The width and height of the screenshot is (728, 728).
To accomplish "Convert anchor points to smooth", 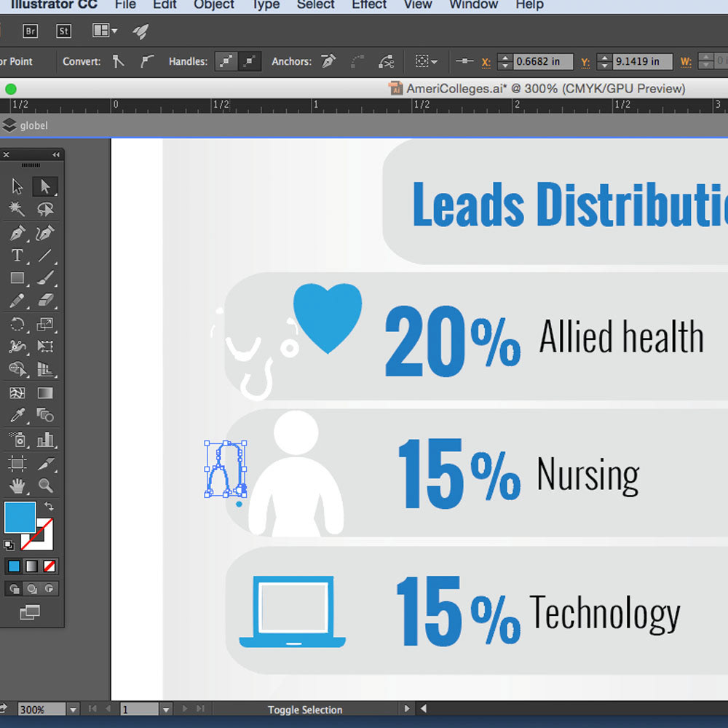I will (146, 61).
